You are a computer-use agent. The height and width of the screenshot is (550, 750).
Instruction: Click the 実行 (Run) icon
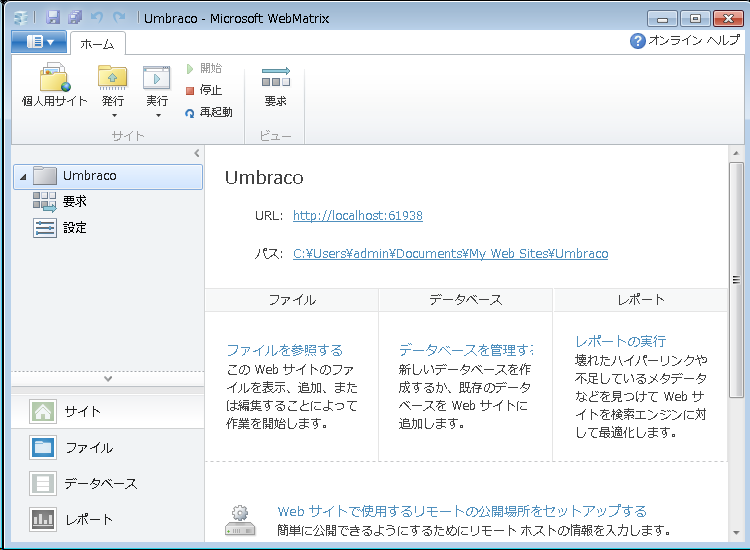click(156, 77)
